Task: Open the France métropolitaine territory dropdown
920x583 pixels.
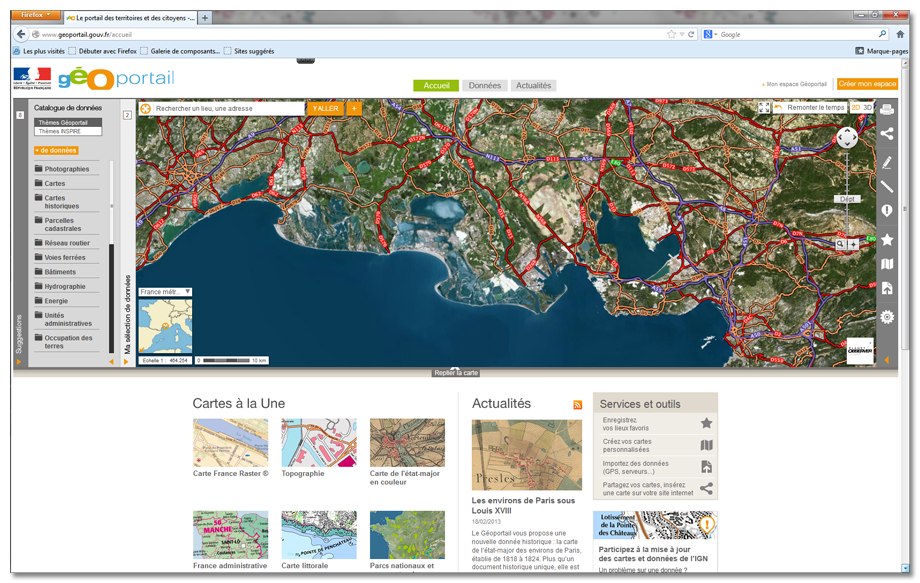Action: 166,292
